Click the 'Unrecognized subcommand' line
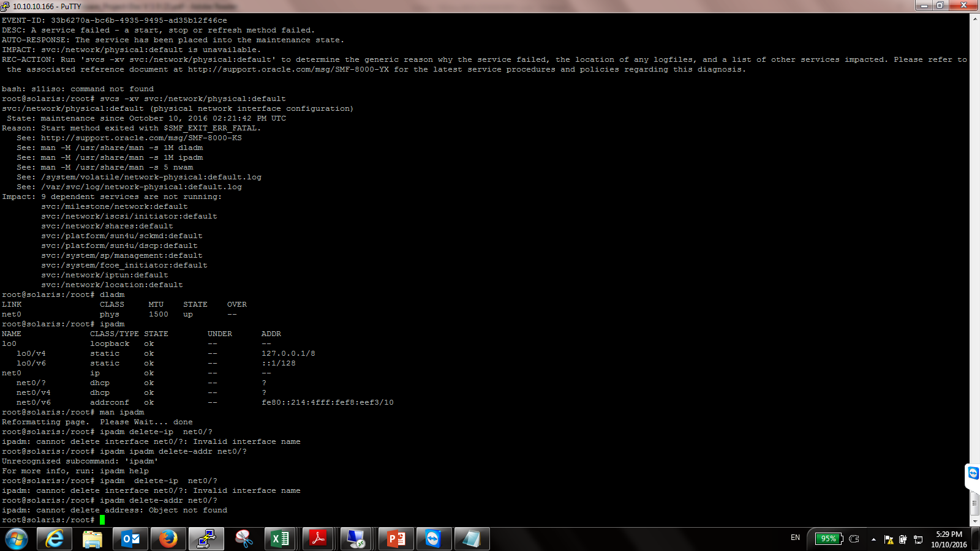The height and width of the screenshot is (551, 980). click(x=80, y=461)
